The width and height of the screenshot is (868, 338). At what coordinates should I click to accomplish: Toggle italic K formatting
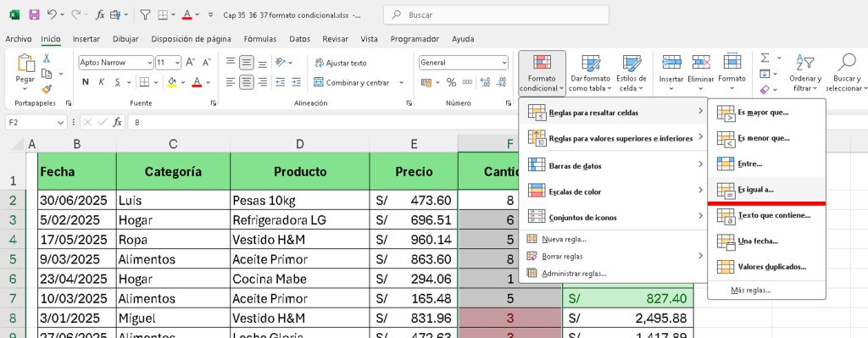pyautogui.click(x=102, y=82)
